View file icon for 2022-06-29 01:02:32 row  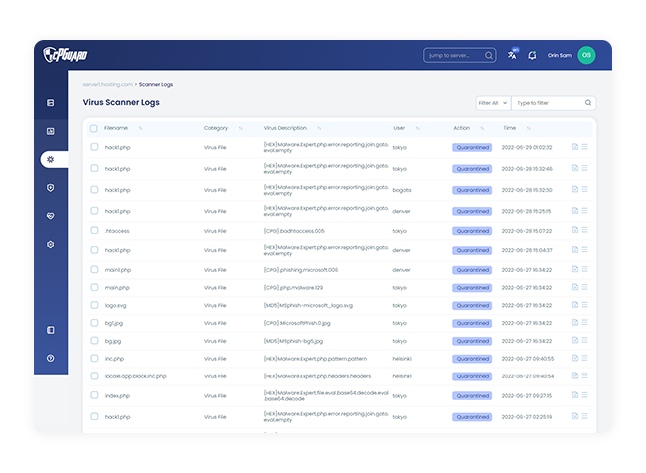coord(575,147)
